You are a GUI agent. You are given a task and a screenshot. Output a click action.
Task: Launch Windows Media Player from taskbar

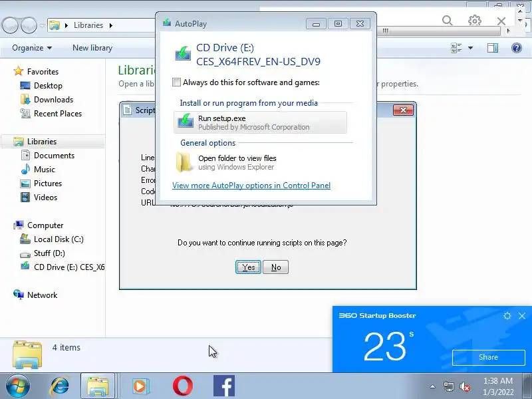[140, 386]
